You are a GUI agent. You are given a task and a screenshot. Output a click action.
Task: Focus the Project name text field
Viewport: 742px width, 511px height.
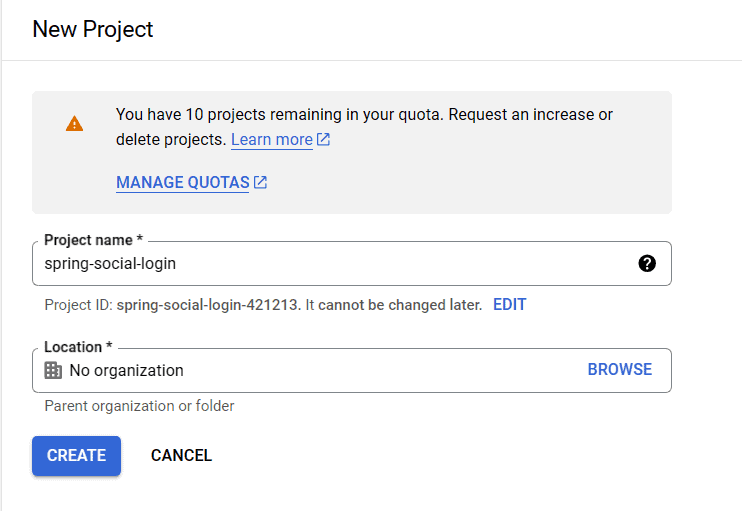[x=330, y=264]
